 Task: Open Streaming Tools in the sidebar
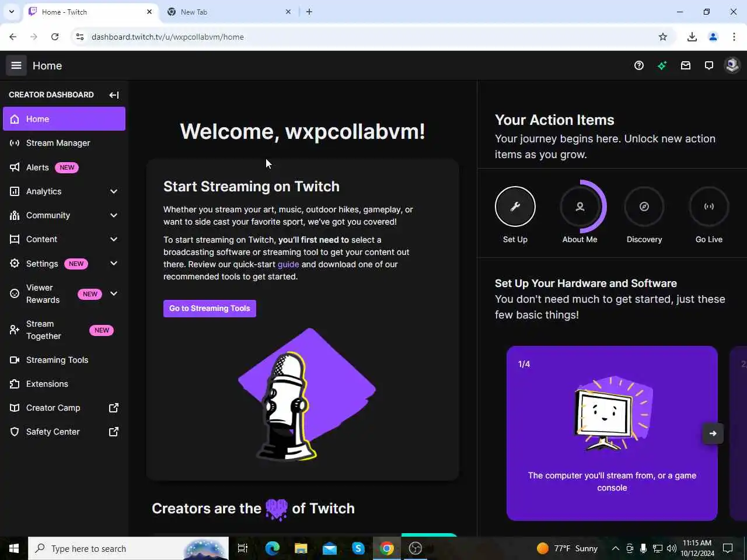64,360
